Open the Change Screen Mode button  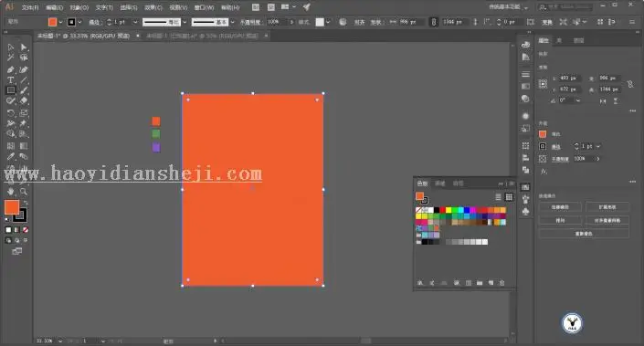pos(16,251)
